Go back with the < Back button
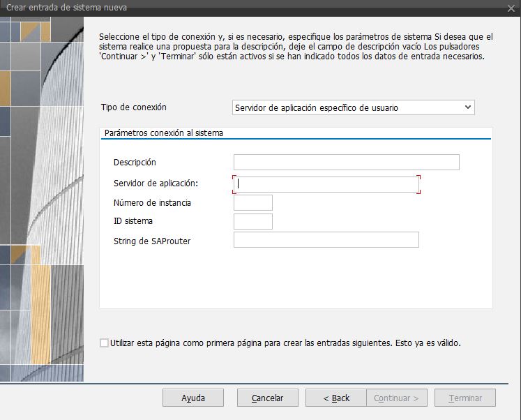521x420 pixels. click(x=336, y=398)
